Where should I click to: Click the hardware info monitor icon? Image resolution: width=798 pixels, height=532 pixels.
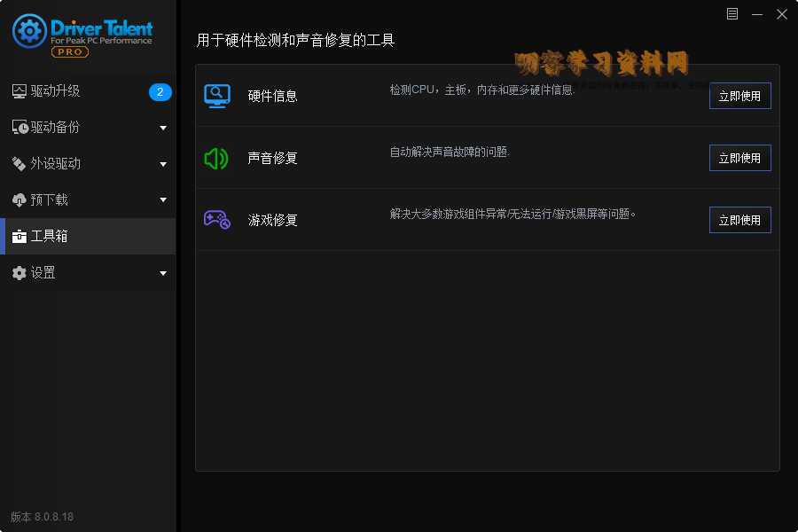click(x=217, y=96)
